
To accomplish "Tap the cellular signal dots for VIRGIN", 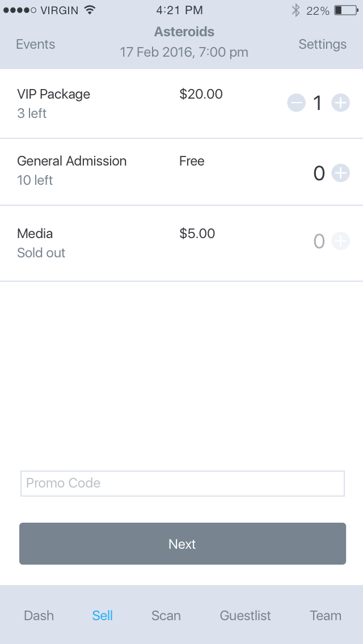I will coord(19,9).
